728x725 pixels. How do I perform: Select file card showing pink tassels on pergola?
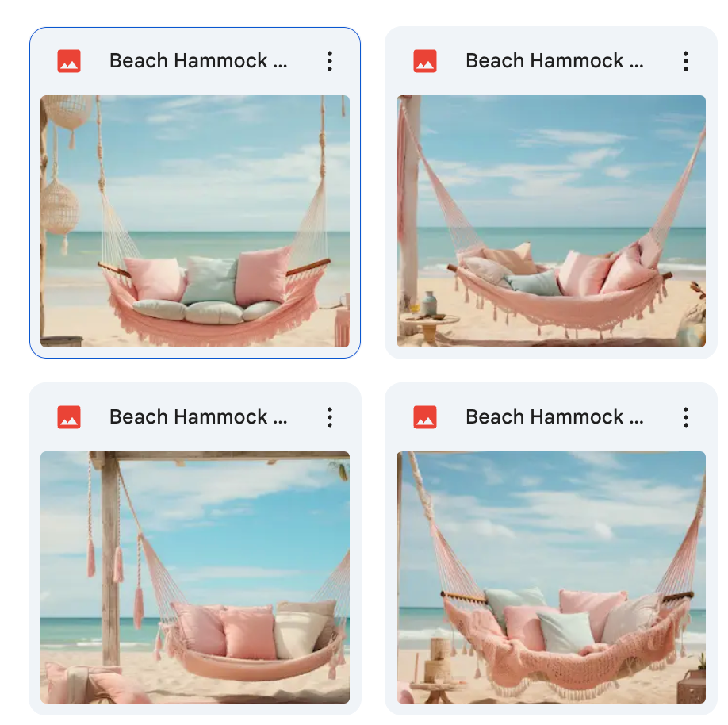pyautogui.click(x=195, y=549)
